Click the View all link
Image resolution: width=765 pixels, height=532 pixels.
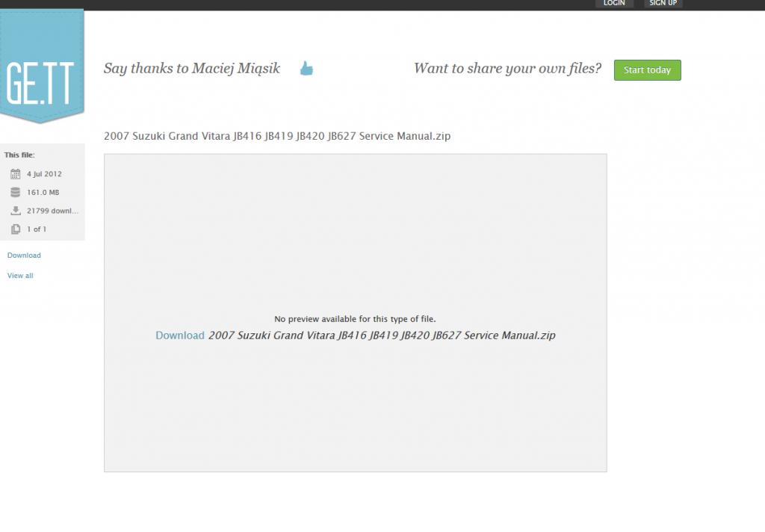(x=20, y=275)
